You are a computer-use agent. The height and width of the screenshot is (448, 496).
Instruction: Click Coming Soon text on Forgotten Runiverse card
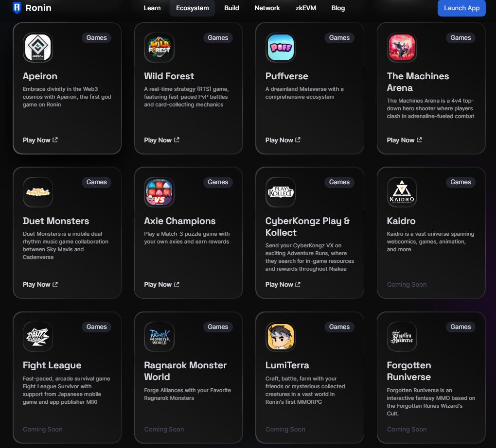point(407,430)
